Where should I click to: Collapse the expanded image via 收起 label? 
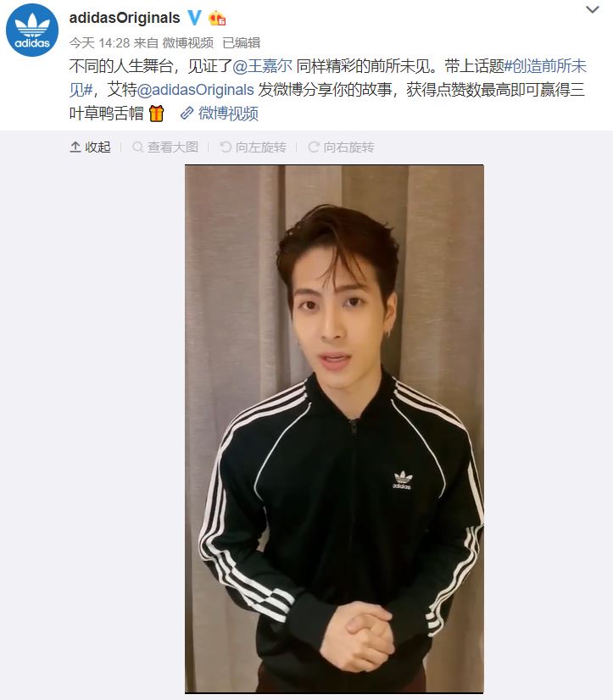[x=98, y=147]
